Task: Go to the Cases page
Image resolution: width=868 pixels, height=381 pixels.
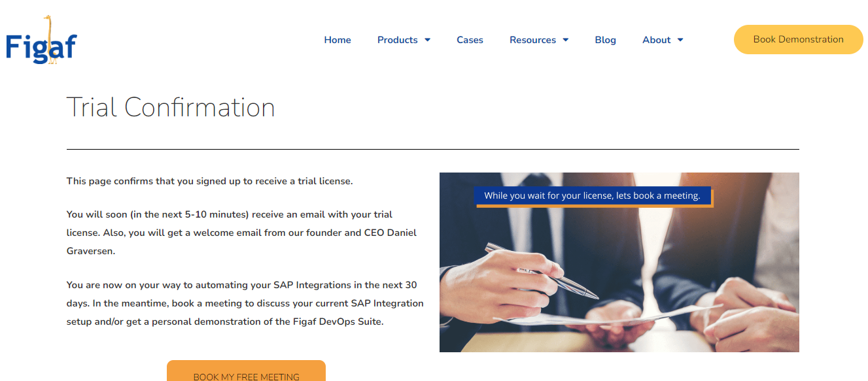Action: 470,40
